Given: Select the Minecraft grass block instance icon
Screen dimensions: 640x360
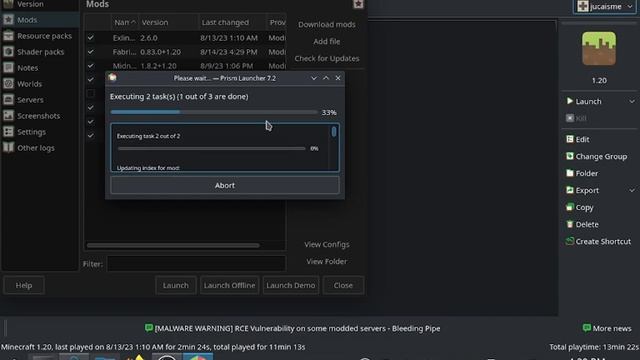Looking at the screenshot, I should coord(599,49).
